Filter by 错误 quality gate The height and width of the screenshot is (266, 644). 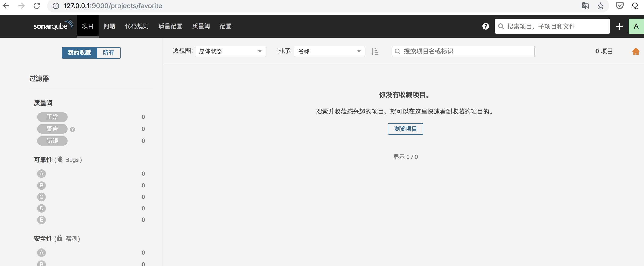[x=52, y=141]
